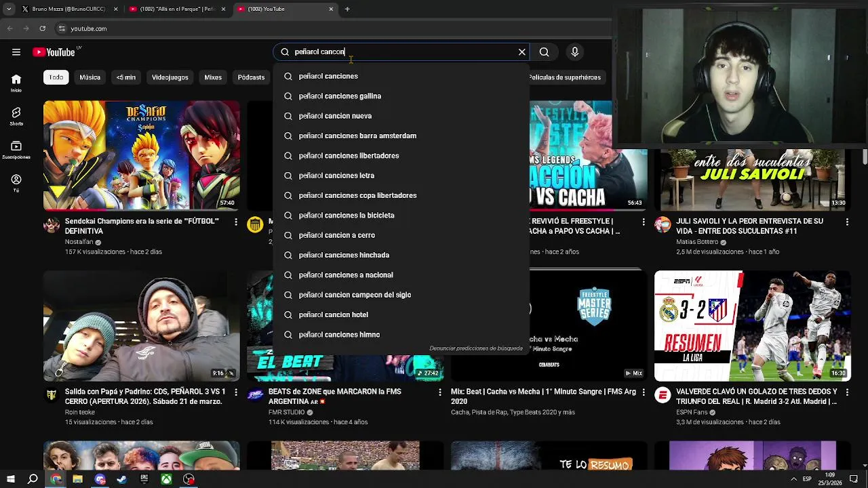The width and height of the screenshot is (868, 488).
Task: Open Inicio in the left sidebar
Action: point(16,83)
